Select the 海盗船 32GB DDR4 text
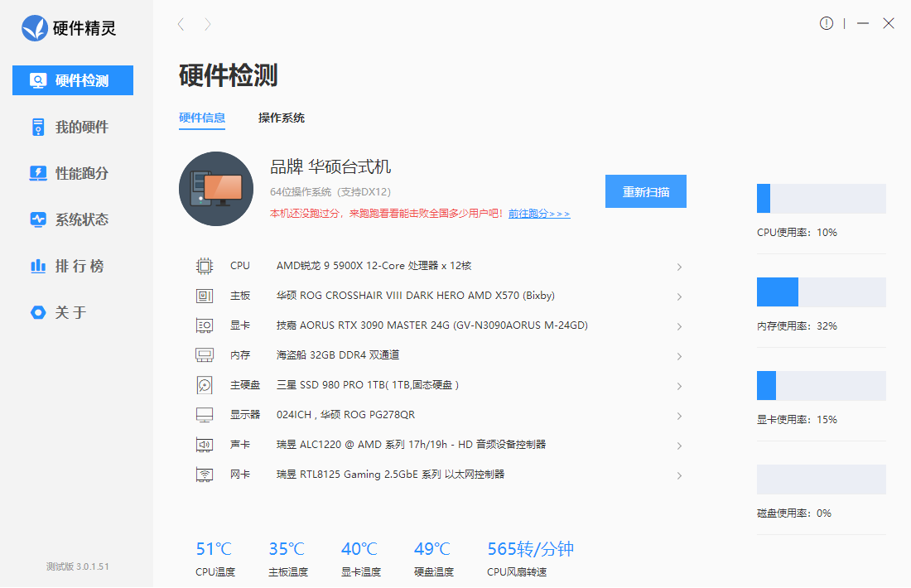911x588 pixels. coord(338,355)
